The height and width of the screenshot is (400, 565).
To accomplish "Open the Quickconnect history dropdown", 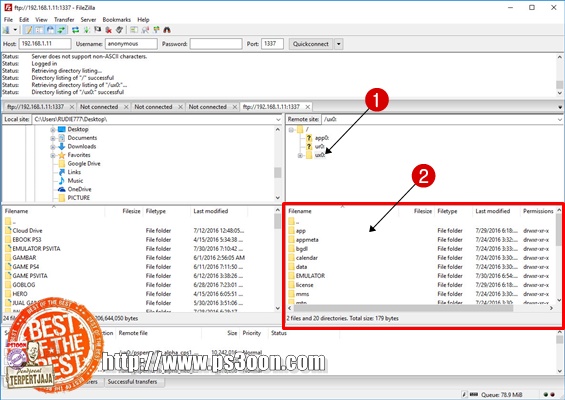I will pyautogui.click(x=339, y=44).
